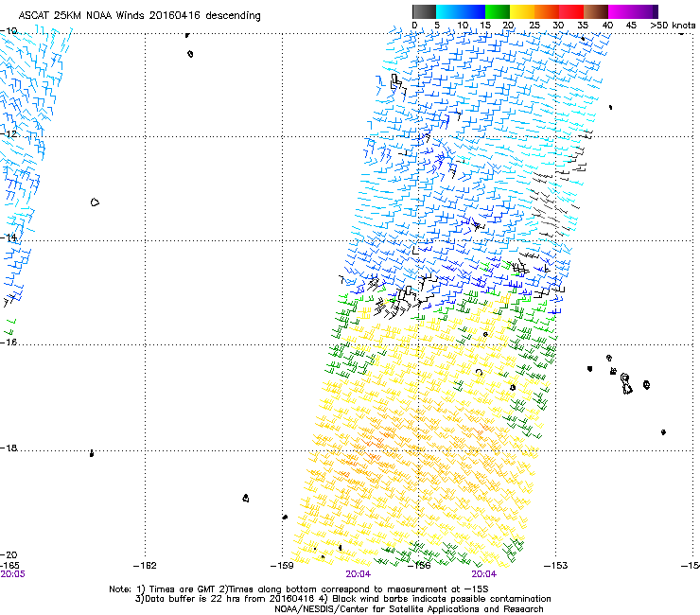Pick the red 30–35 knots legend segment
700x615 pixels.
(x=571, y=11)
